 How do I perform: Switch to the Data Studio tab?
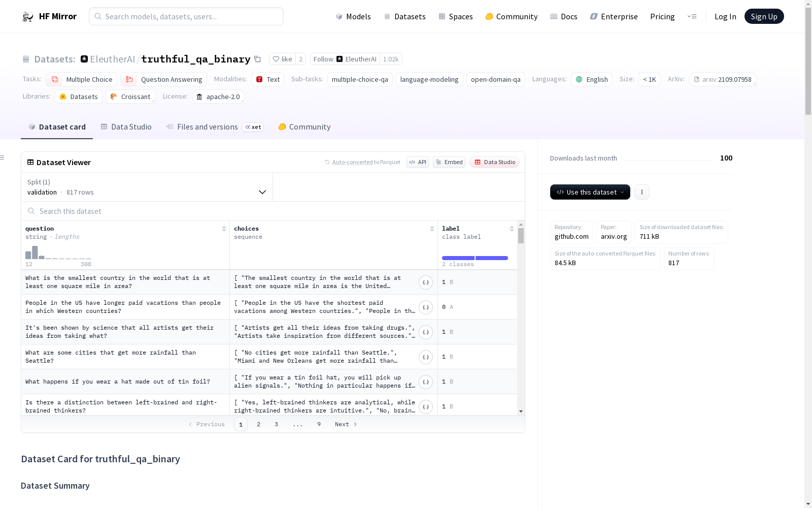(126, 127)
